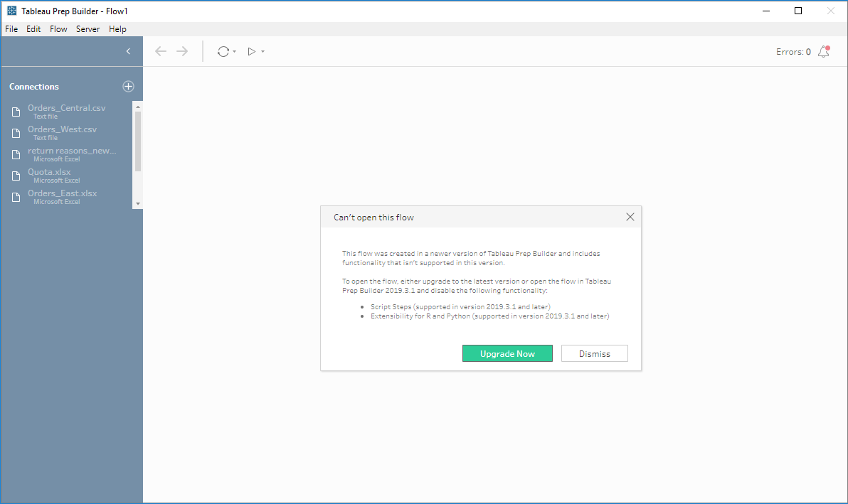Viewport: 848px width, 504px height.
Task: Open the run flow dropdown arrow
Action: 263,52
